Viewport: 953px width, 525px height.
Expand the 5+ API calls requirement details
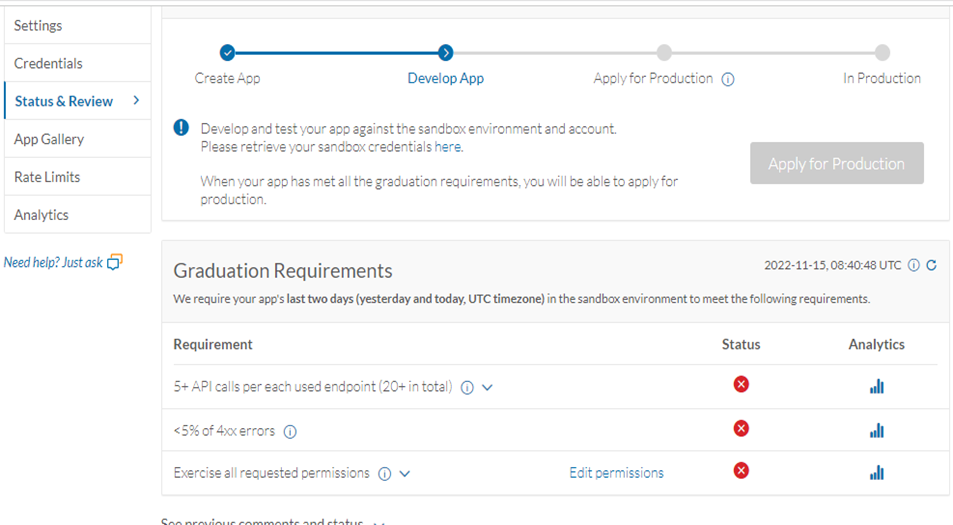tap(488, 388)
